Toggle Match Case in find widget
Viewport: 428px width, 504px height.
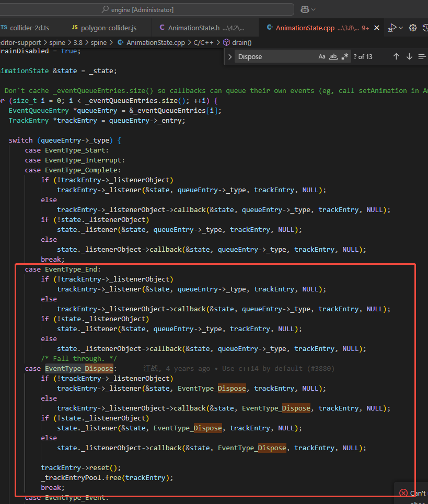[322, 56]
